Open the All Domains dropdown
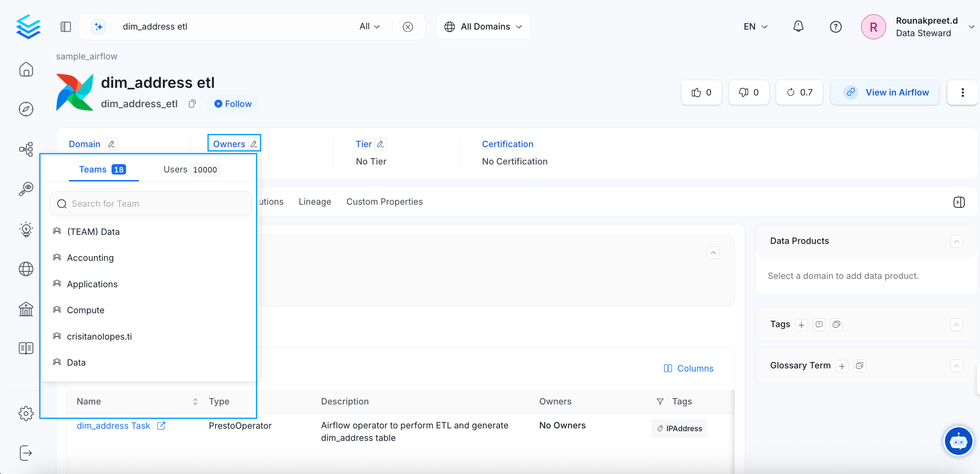The height and width of the screenshot is (474, 980). (x=483, y=27)
